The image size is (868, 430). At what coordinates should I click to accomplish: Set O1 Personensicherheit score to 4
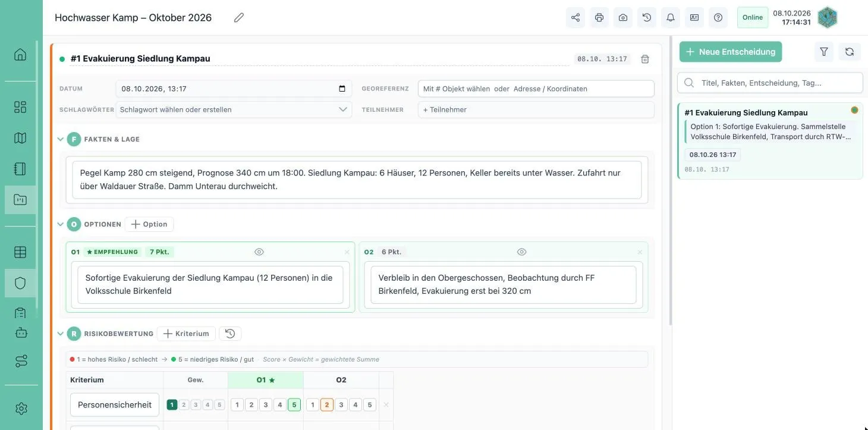[x=280, y=405]
